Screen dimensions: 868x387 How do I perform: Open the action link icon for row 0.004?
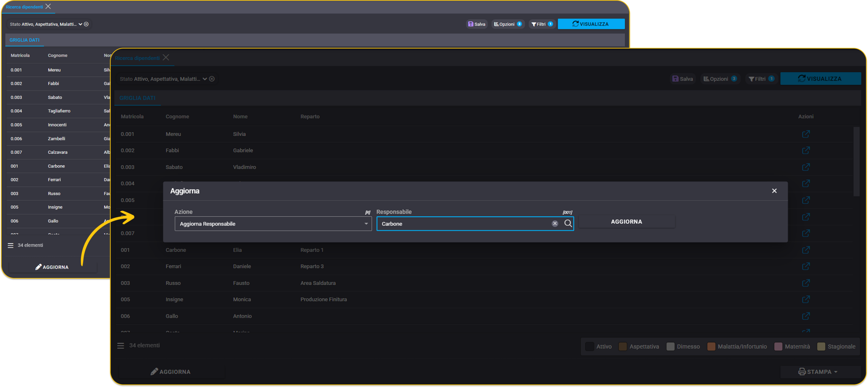click(x=806, y=183)
